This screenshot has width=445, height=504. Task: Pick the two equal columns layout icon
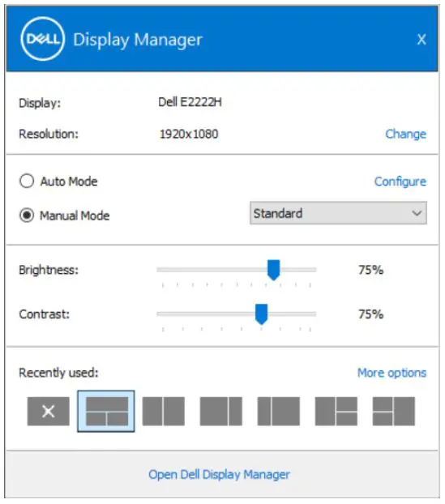tap(164, 411)
